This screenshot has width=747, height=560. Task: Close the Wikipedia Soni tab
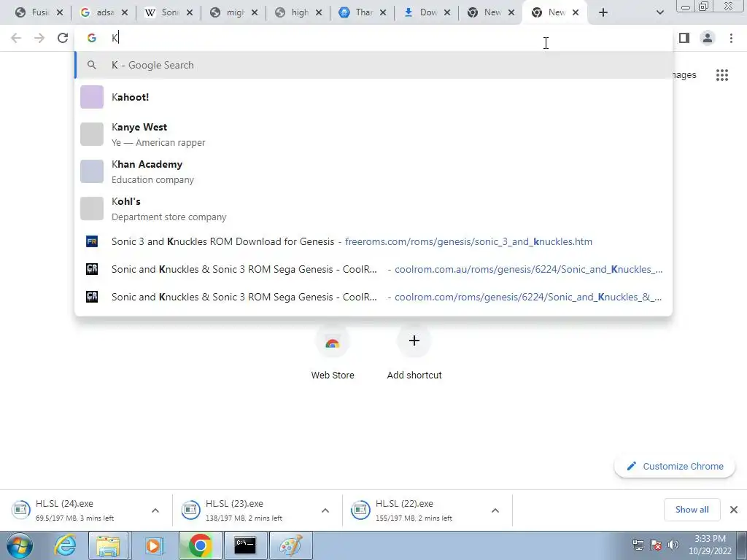[189, 12]
